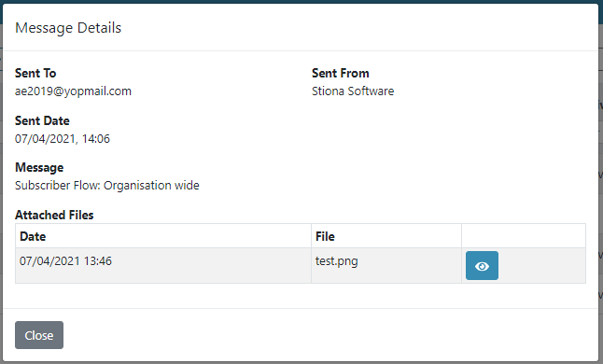603x364 pixels.
Task: Click the empty actions column header
Action: (524, 236)
